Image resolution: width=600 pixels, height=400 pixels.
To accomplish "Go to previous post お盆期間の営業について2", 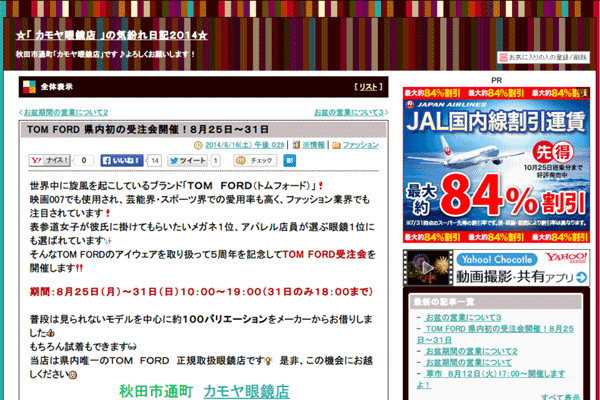I will pyautogui.click(x=64, y=112).
